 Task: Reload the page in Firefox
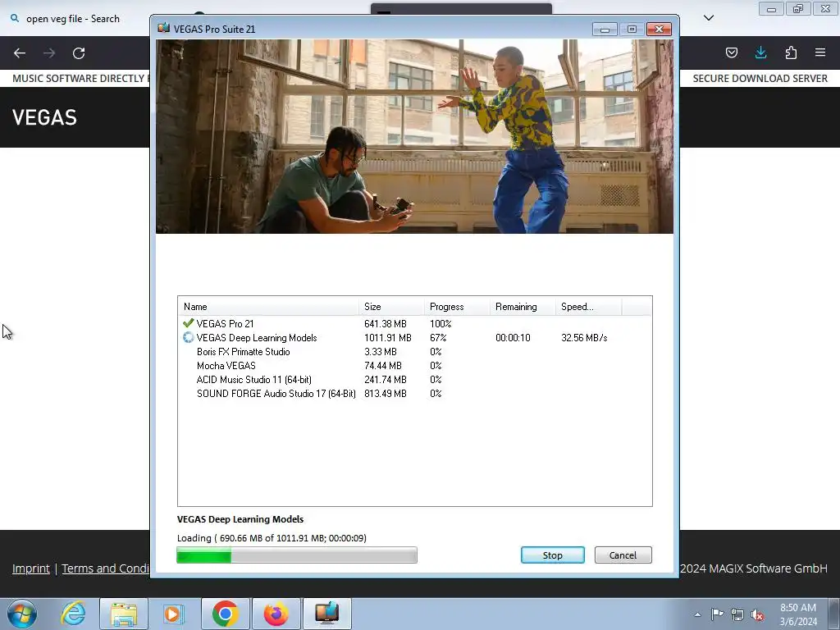tap(79, 53)
